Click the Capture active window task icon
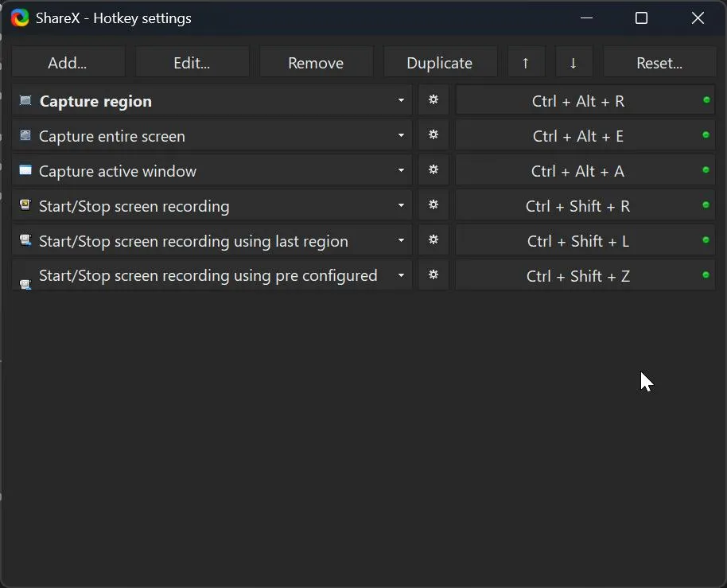The image size is (727, 588). 25,170
